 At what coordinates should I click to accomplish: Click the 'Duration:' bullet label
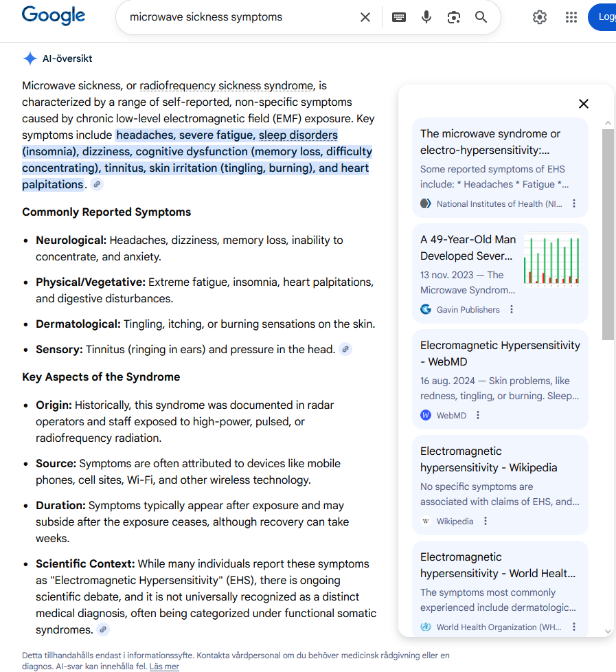pos(61,506)
